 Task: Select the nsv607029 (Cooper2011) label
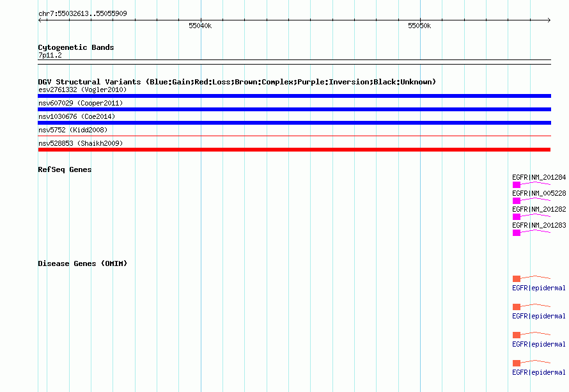[x=81, y=103]
